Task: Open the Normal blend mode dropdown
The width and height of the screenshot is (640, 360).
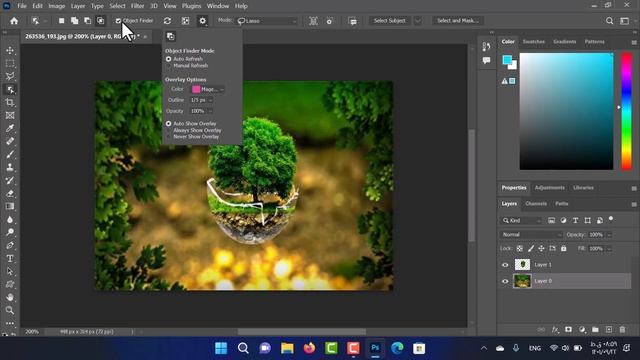Action: [531, 235]
